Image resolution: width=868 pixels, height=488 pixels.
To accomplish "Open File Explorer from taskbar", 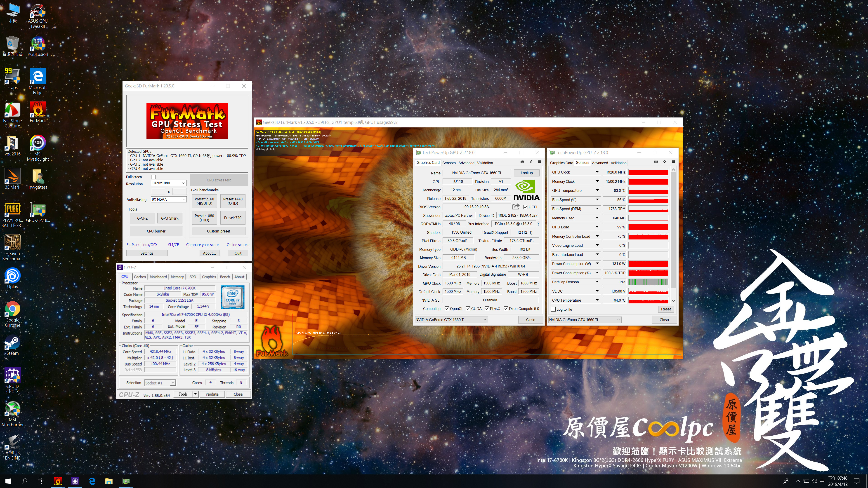I will coord(108,481).
